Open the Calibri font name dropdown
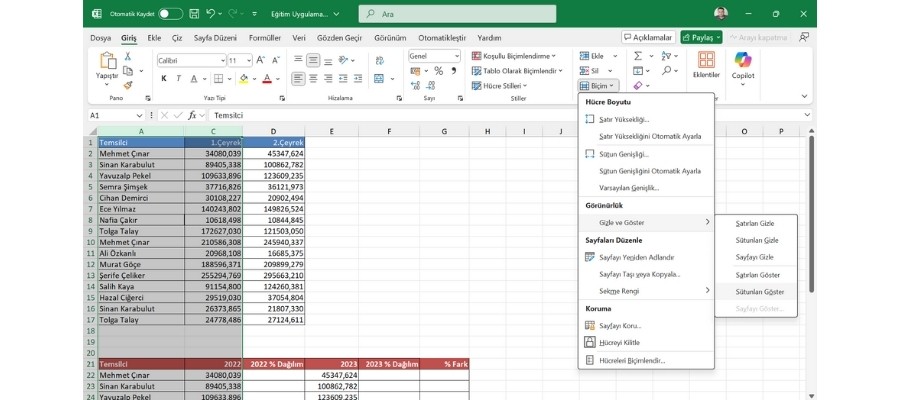 (191, 60)
